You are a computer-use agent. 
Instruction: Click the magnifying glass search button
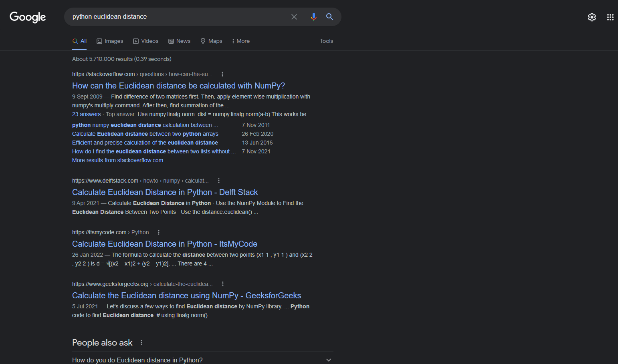tap(329, 17)
